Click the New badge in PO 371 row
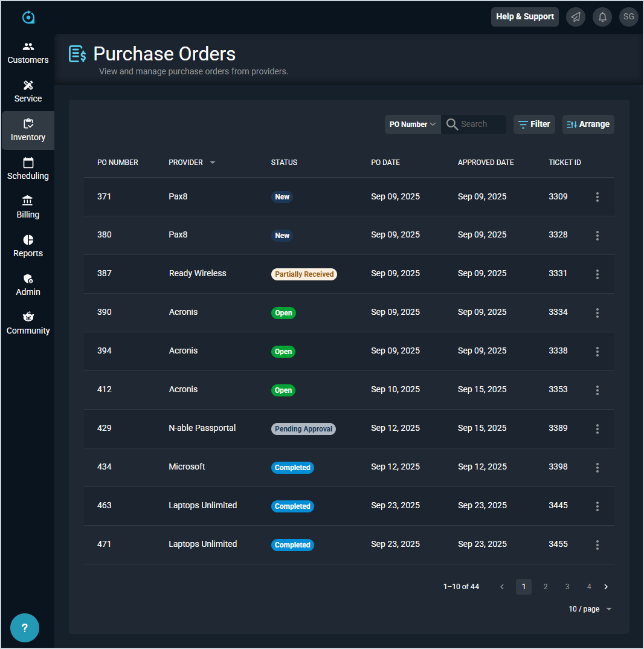 coord(282,197)
